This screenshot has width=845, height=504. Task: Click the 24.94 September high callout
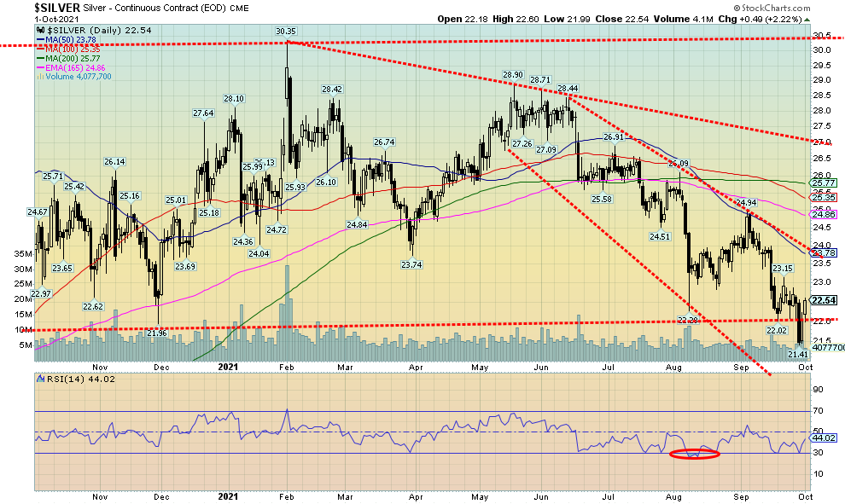coord(745,203)
